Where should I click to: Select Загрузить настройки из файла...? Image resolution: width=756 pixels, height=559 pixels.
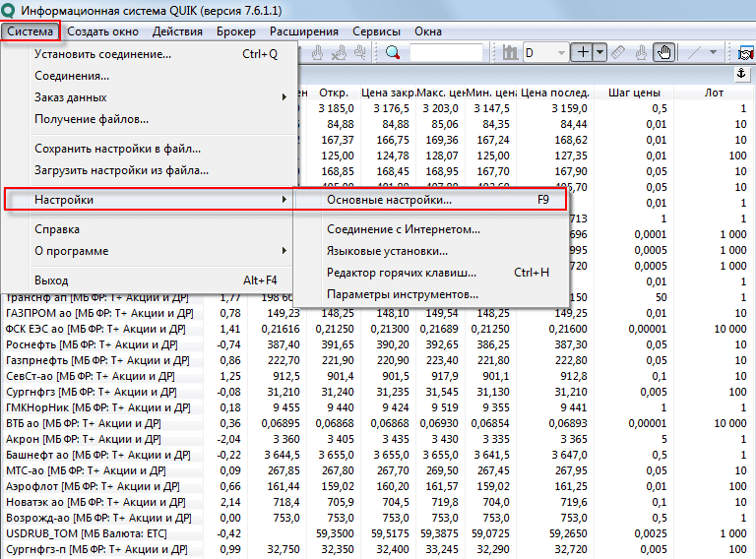(150, 170)
